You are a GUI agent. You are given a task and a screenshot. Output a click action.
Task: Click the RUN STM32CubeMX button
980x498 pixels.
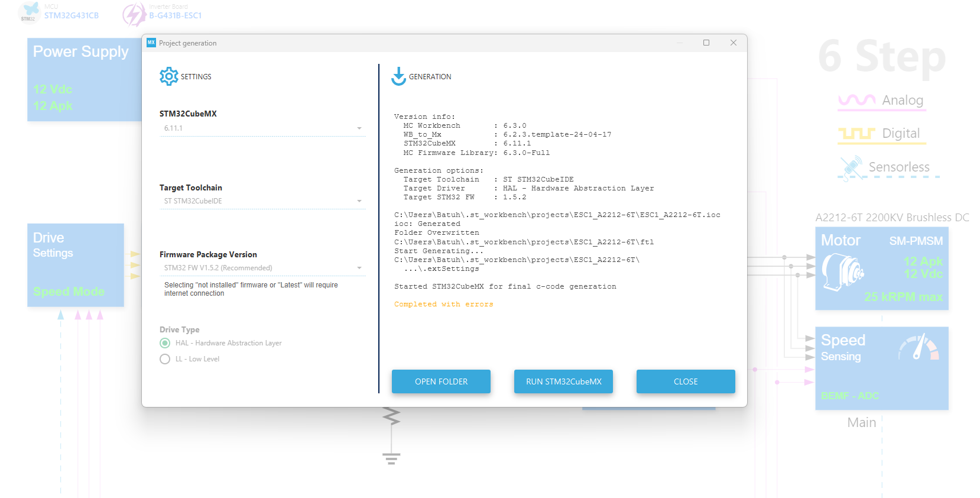(563, 381)
